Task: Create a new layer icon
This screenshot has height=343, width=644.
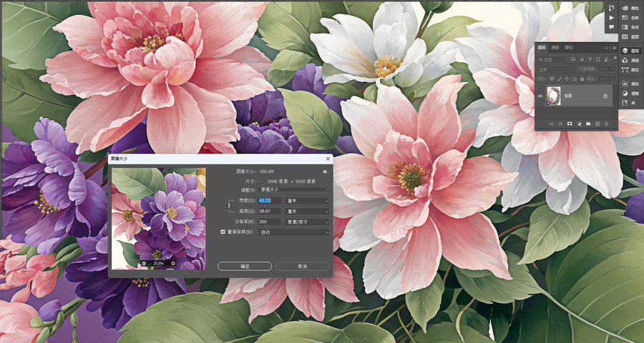Action: [597, 124]
